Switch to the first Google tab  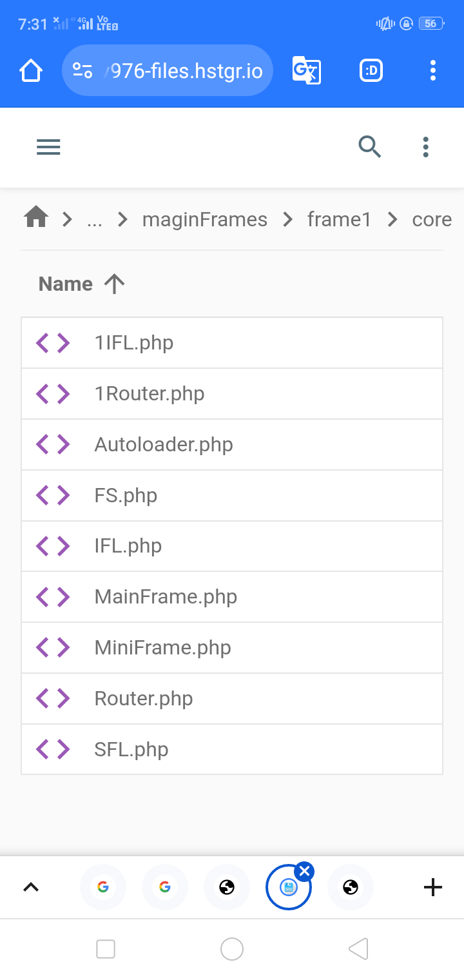pyautogui.click(x=103, y=888)
